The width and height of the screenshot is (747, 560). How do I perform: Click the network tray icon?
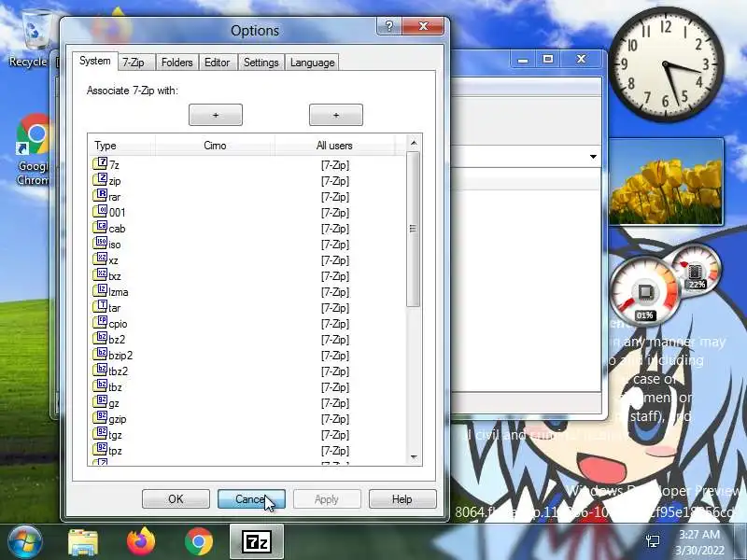tap(652, 541)
